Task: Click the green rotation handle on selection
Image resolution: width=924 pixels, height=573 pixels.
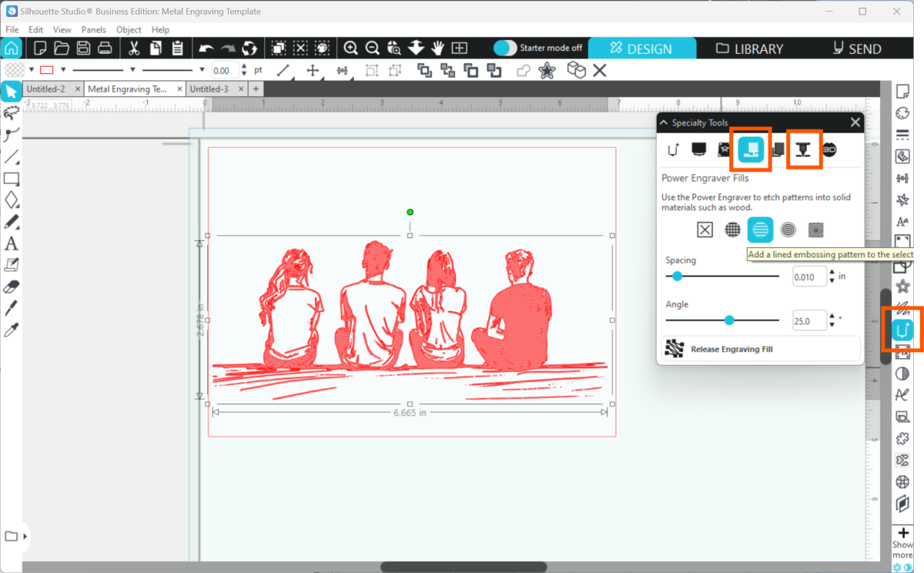Action: (410, 212)
